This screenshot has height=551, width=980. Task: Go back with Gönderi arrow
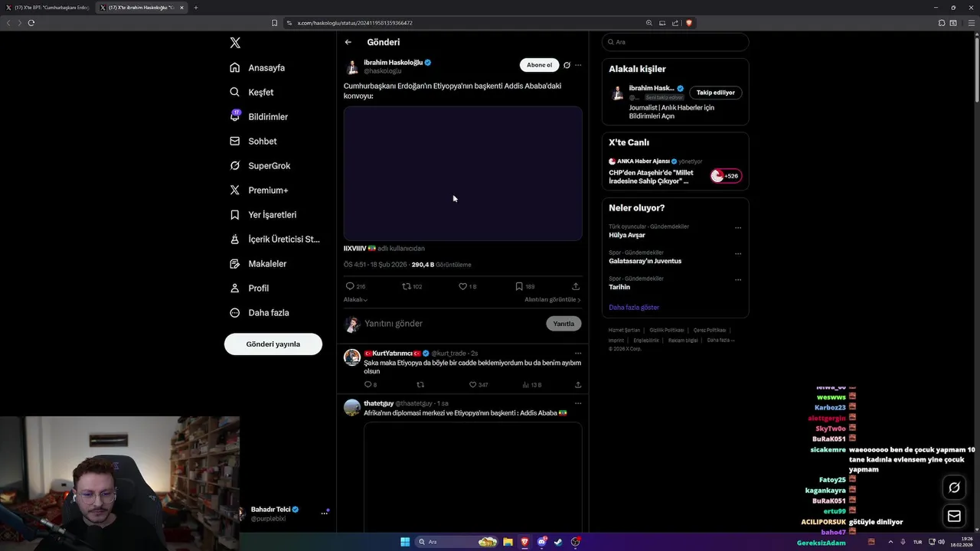click(x=348, y=42)
